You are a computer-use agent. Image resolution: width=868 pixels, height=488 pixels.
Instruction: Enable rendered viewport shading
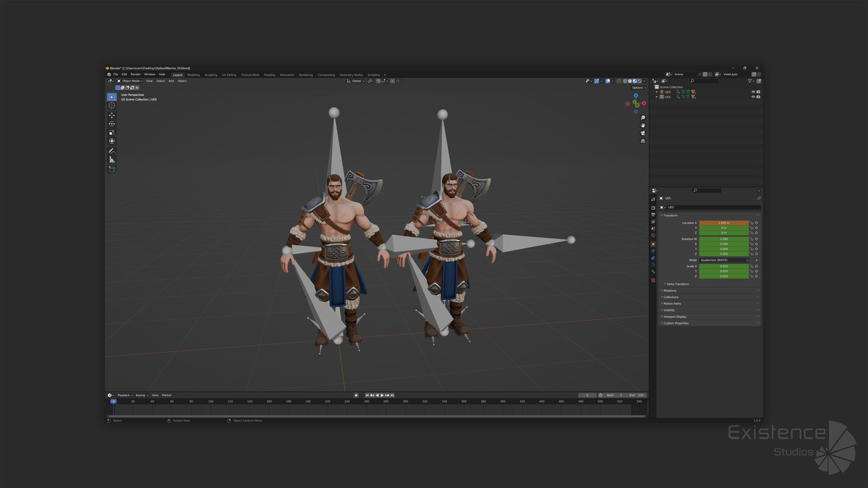[639, 81]
